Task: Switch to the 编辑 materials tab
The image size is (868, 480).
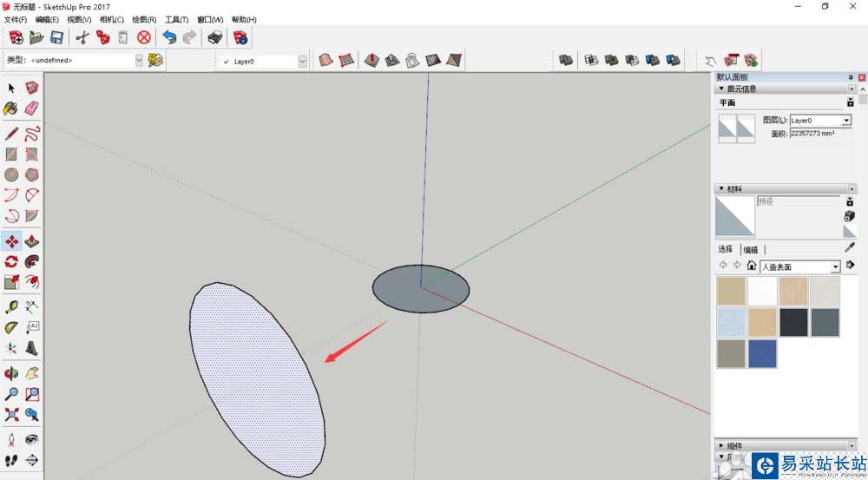Action: [751, 250]
